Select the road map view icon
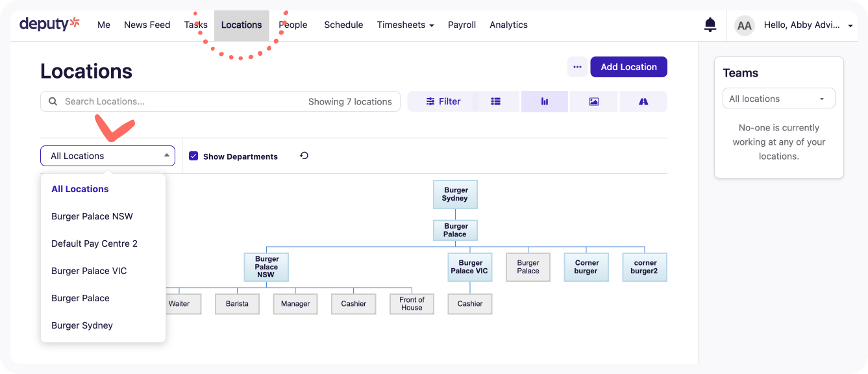 tap(643, 101)
